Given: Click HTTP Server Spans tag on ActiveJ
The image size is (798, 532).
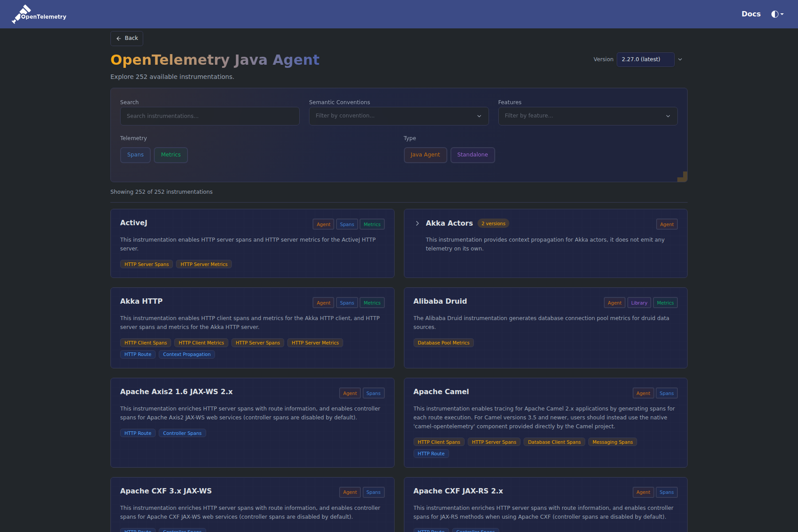Looking at the screenshot, I should [146, 264].
